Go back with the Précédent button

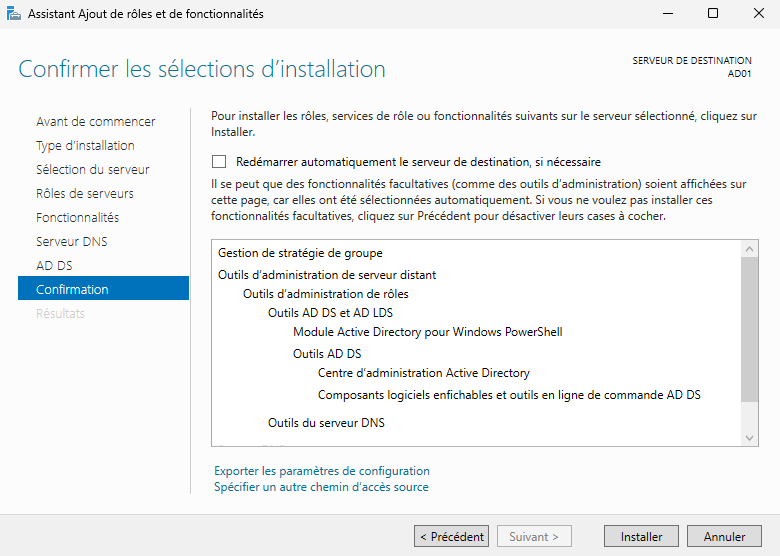[452, 536]
